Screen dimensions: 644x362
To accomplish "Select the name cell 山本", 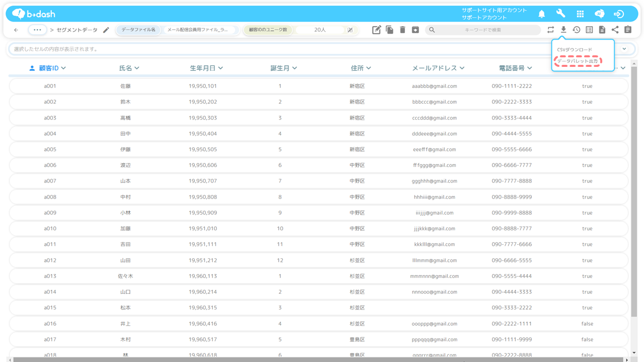I will point(125,181).
